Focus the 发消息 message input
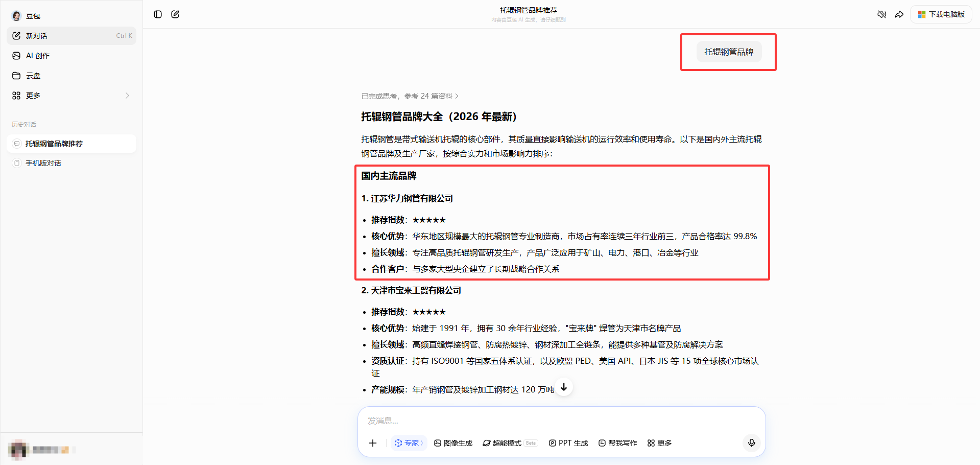This screenshot has height=465, width=980. [x=561, y=421]
